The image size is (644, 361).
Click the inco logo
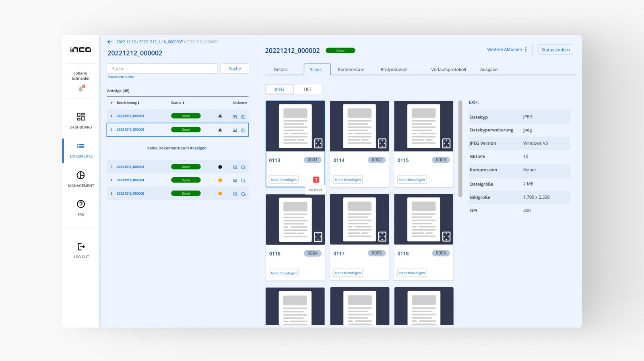click(x=80, y=50)
